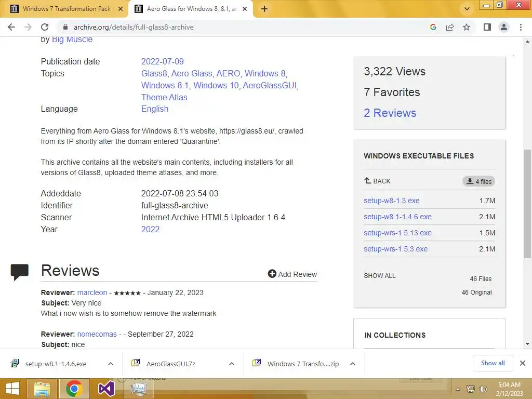Image resolution: width=532 pixels, height=399 pixels.
Task: Reload the page with refresh icon
Action: [45, 27]
